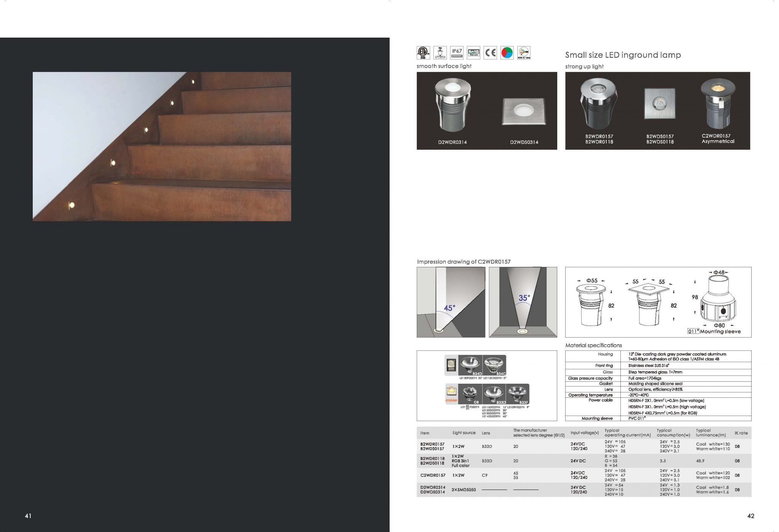Click the RGB color wheel icon
This screenshot has height=532, width=779.
pos(507,52)
